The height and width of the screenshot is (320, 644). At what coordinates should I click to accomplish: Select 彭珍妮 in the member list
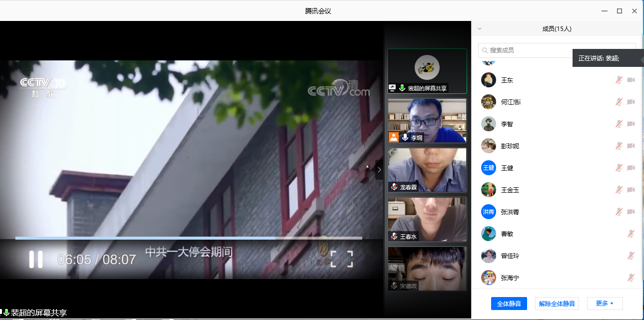point(510,146)
